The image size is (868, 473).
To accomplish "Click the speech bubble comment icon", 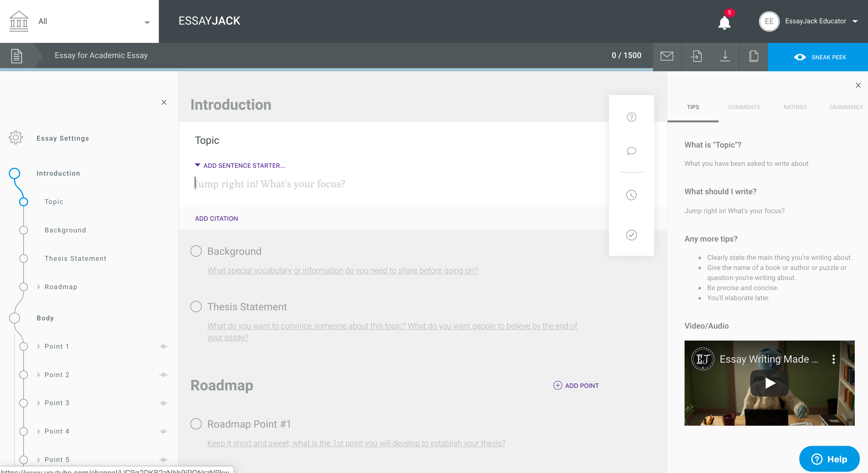I will click(631, 151).
